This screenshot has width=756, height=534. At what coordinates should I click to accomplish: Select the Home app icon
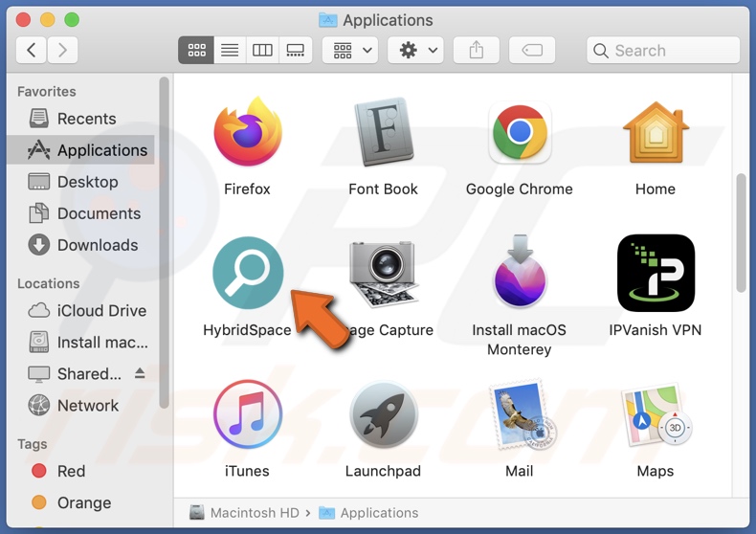[656, 132]
